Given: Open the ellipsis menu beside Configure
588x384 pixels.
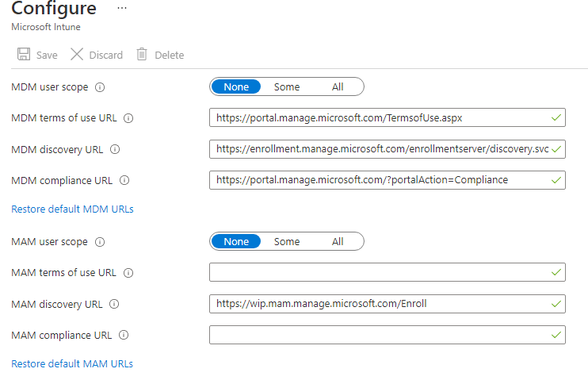Looking at the screenshot, I should pyautogui.click(x=122, y=8).
